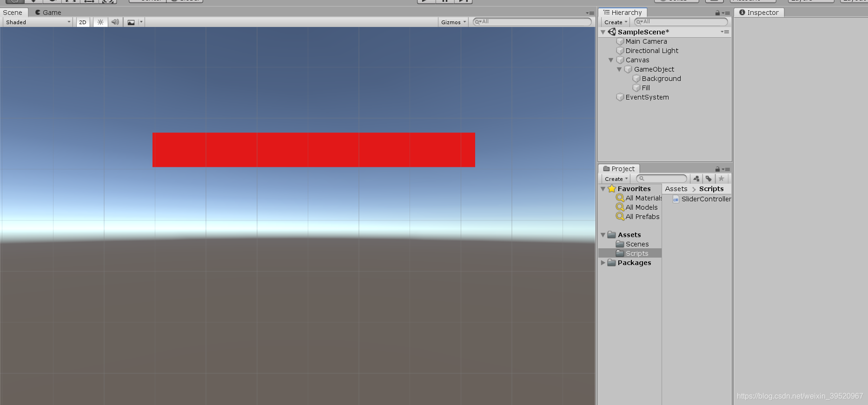The height and width of the screenshot is (405, 868).
Task: Click the Hierarchy search field
Action: [681, 22]
